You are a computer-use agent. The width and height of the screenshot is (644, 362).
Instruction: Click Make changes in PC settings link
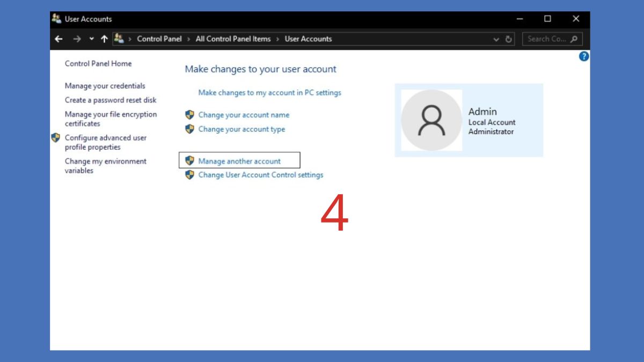(x=269, y=93)
